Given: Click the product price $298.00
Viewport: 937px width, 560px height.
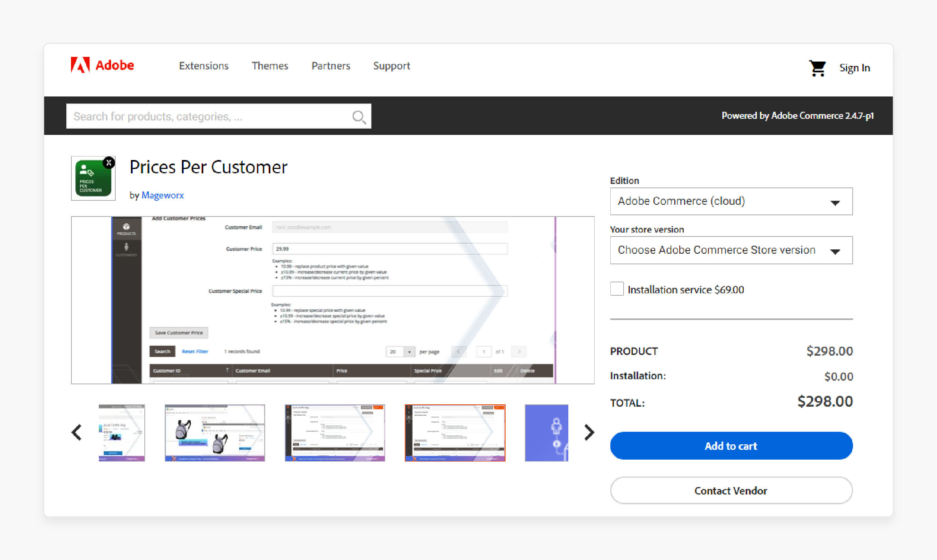Looking at the screenshot, I should pyautogui.click(x=830, y=351).
